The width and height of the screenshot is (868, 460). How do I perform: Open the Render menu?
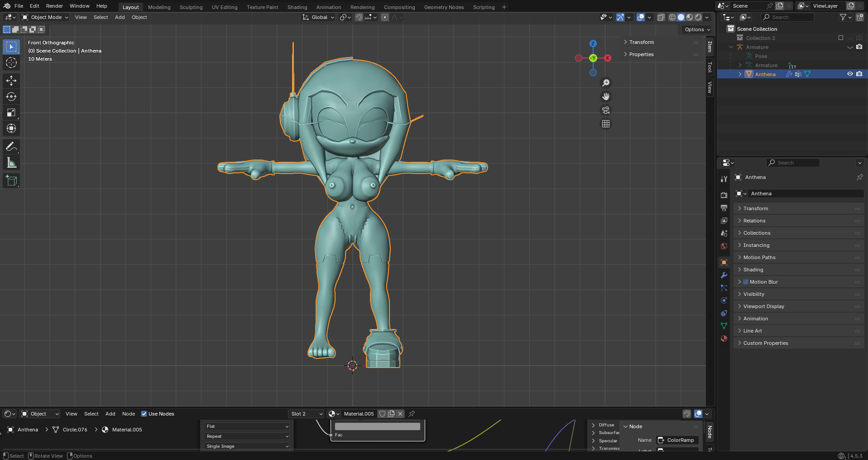(54, 6)
